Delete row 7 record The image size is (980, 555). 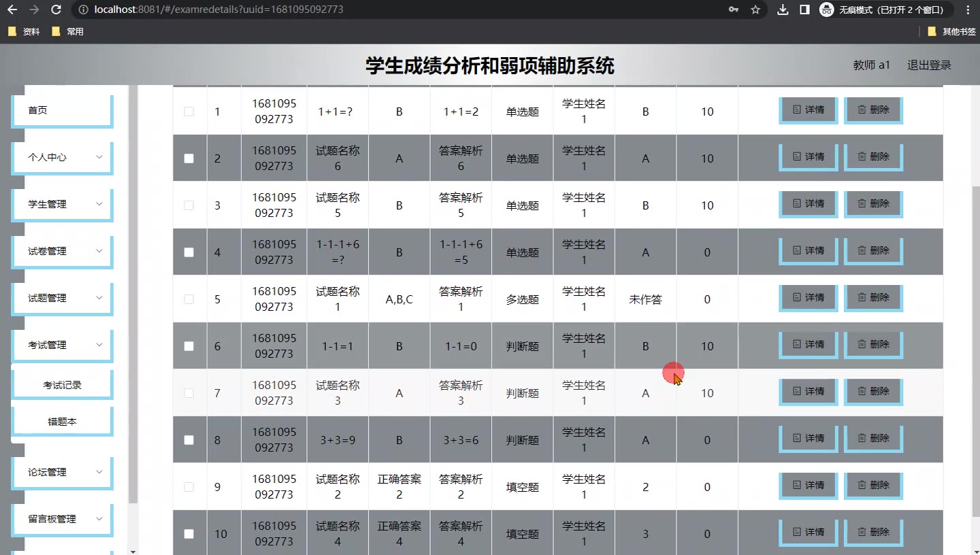click(x=873, y=391)
